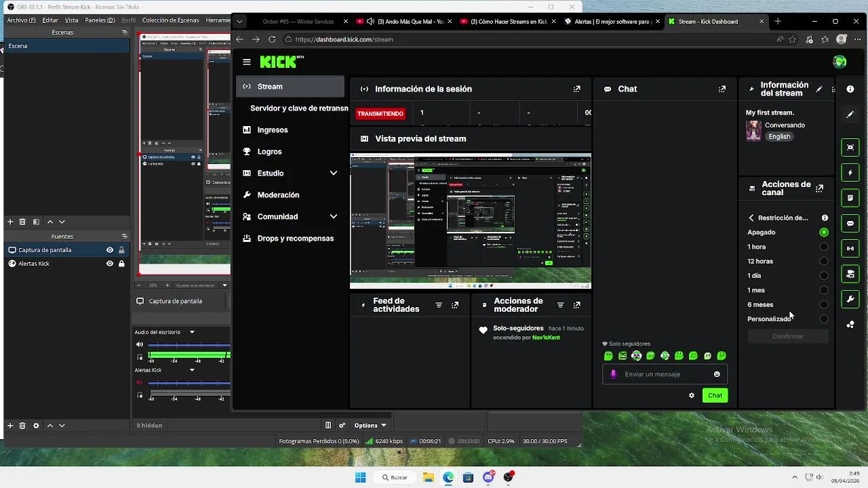Open the Kick profile avatar menu

tap(840, 62)
